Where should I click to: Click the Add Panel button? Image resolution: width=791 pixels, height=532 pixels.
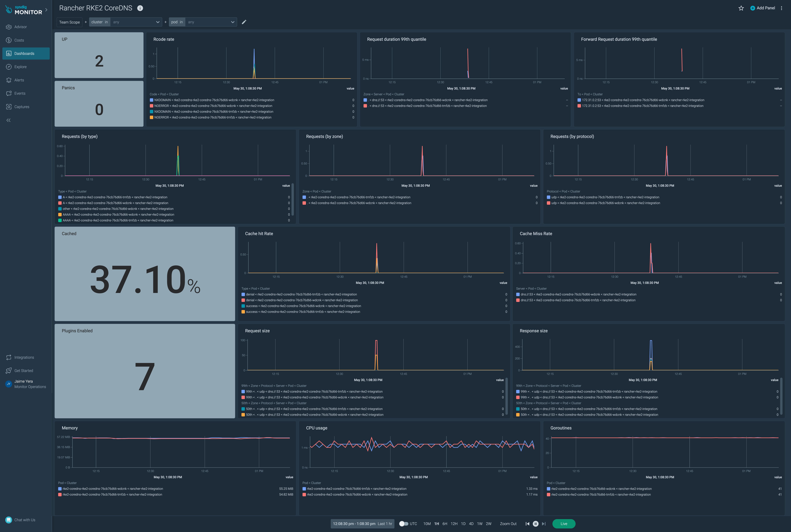click(762, 8)
